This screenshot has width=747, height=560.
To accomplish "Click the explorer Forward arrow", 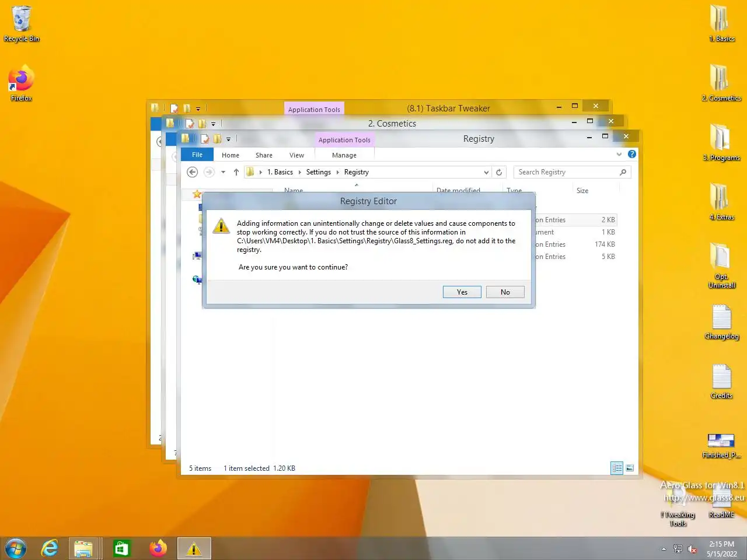I will coord(209,172).
